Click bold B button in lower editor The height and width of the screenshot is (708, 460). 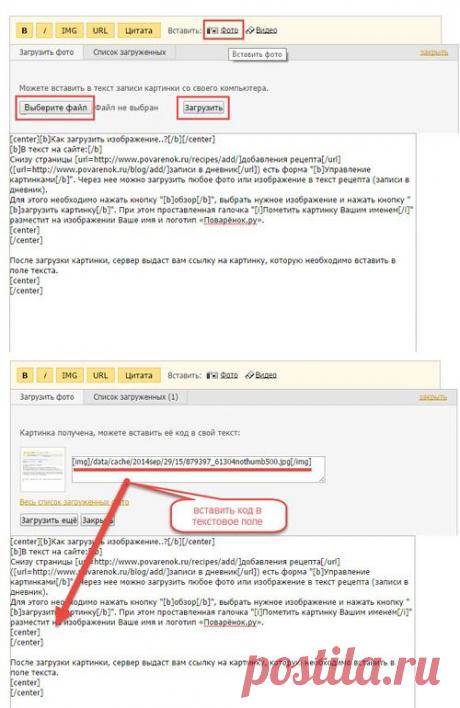point(25,375)
